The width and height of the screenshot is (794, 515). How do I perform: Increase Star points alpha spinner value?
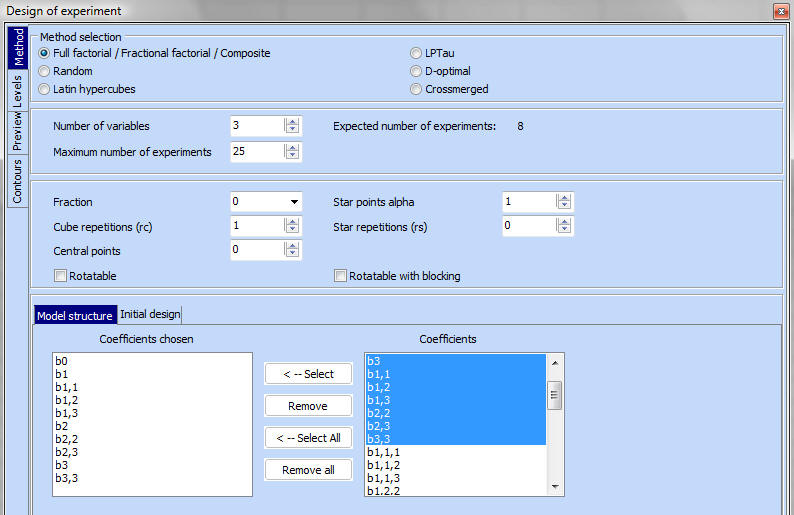[x=564, y=197]
